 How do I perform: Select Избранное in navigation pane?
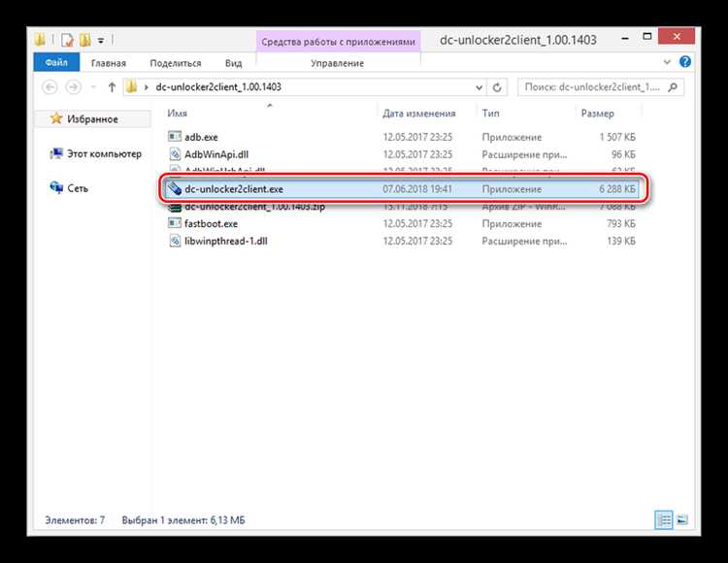[x=92, y=119]
